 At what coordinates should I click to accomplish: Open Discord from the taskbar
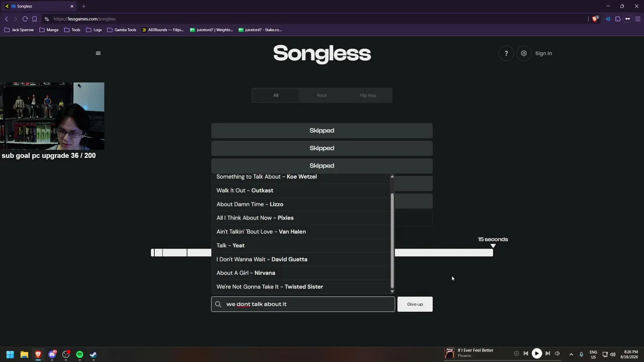tap(52, 354)
